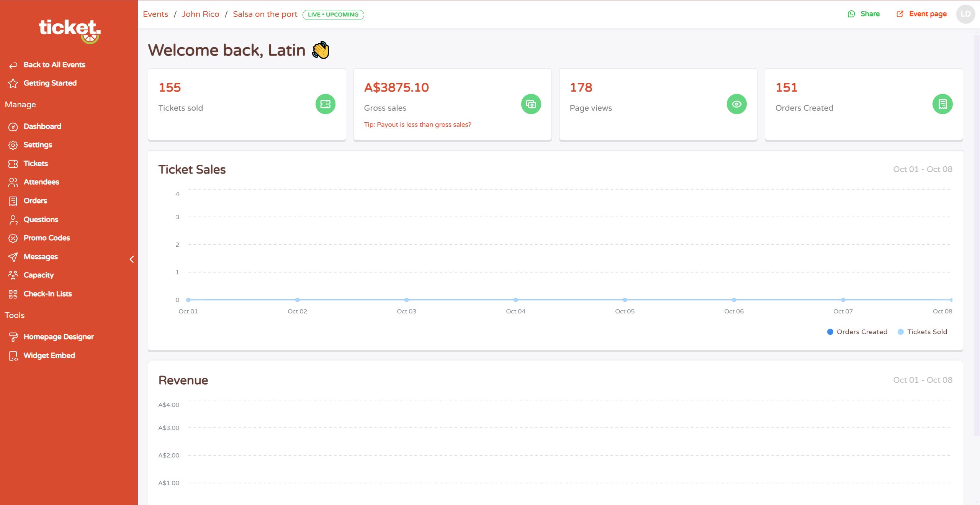
Task: Go to Tickets in the sidebar
Action: click(36, 164)
